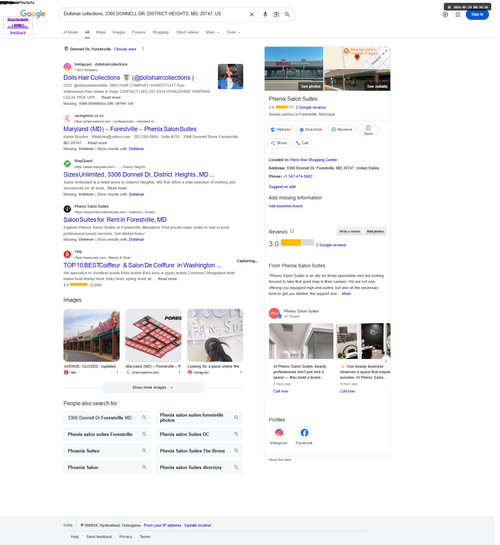Click Update location link in footer
The width and height of the screenshot is (500, 545).
coord(198,525)
